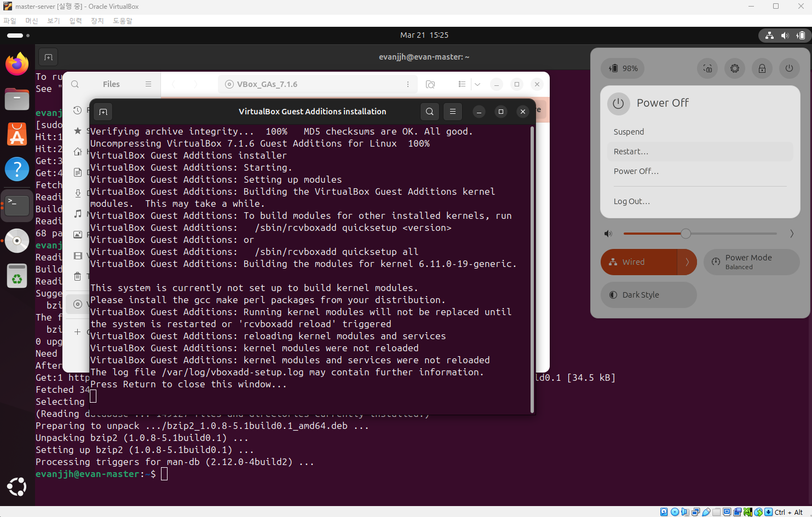This screenshot has height=517, width=812.
Task: Expand the Wired network options arrow
Action: point(687,262)
